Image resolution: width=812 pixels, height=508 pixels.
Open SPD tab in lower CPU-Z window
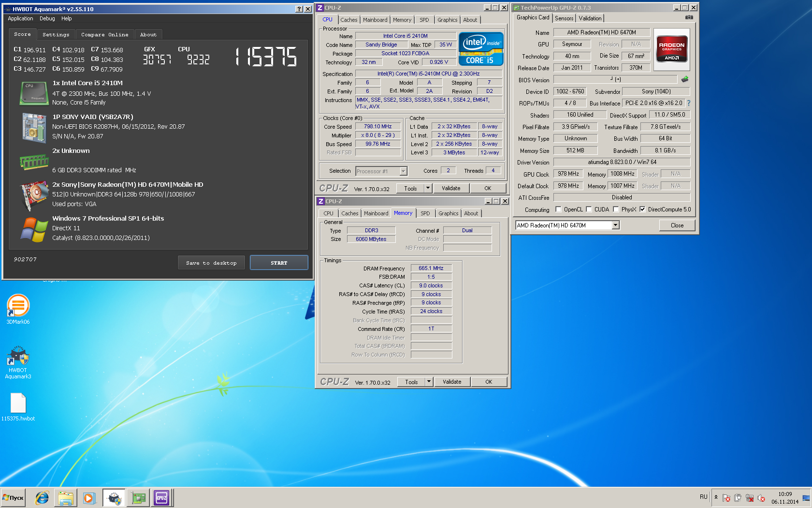[x=425, y=213]
